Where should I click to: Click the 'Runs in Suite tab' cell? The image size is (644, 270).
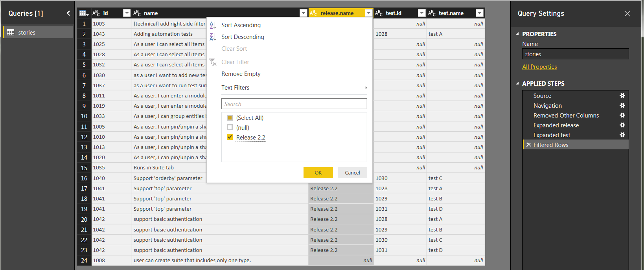169,167
